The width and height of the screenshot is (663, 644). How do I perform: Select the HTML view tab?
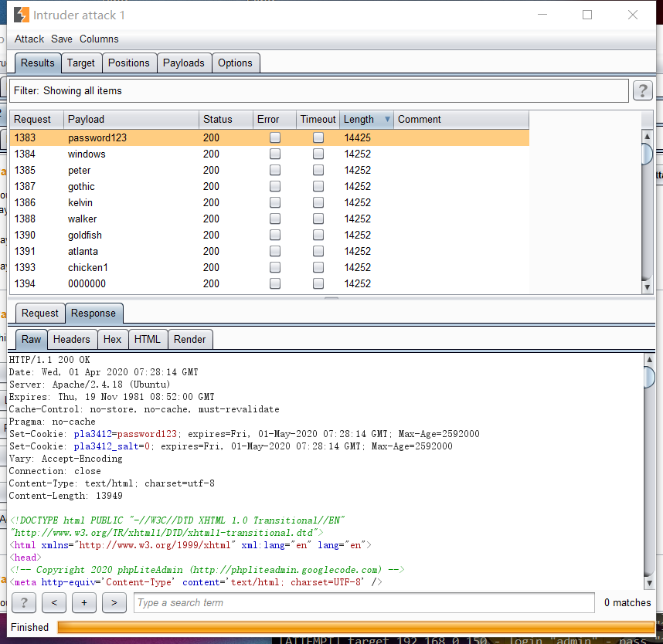coord(148,339)
